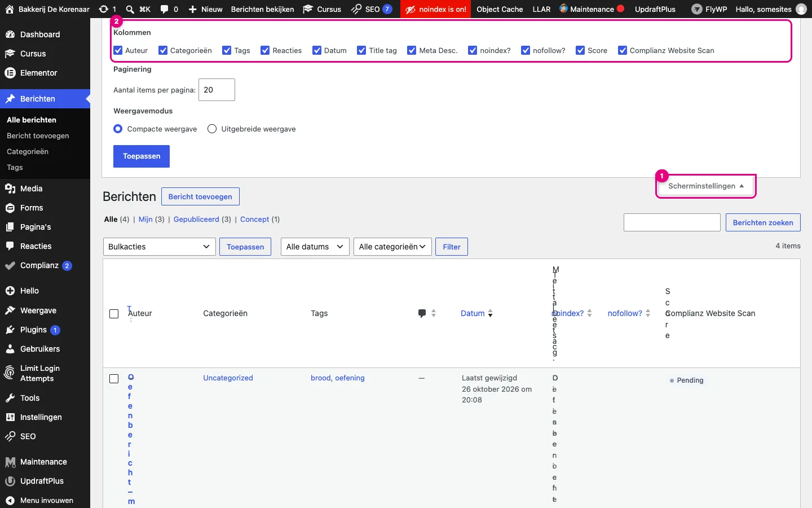Screen dimensions: 812x508
Task: Toggle the Complianz Website Scan checkbox
Action: (x=623, y=50)
